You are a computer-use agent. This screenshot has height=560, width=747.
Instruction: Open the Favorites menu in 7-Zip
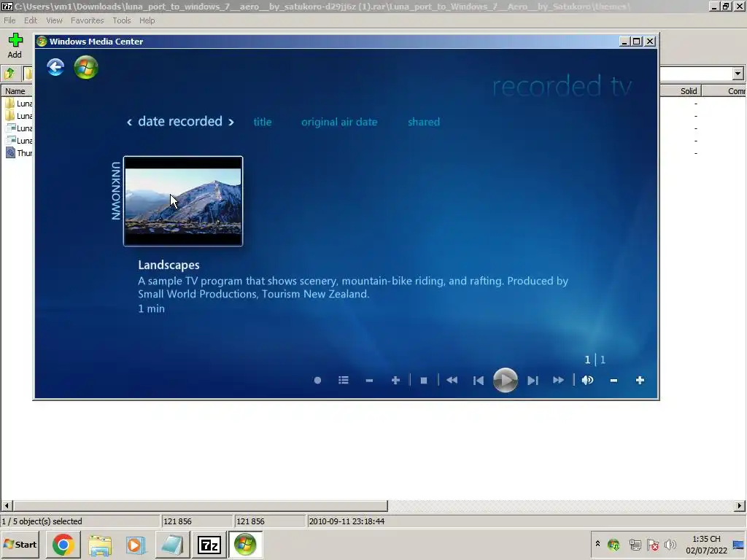pos(88,20)
